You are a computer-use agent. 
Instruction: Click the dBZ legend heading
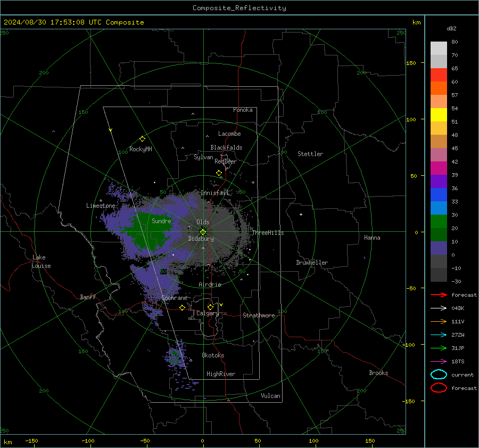(451, 29)
